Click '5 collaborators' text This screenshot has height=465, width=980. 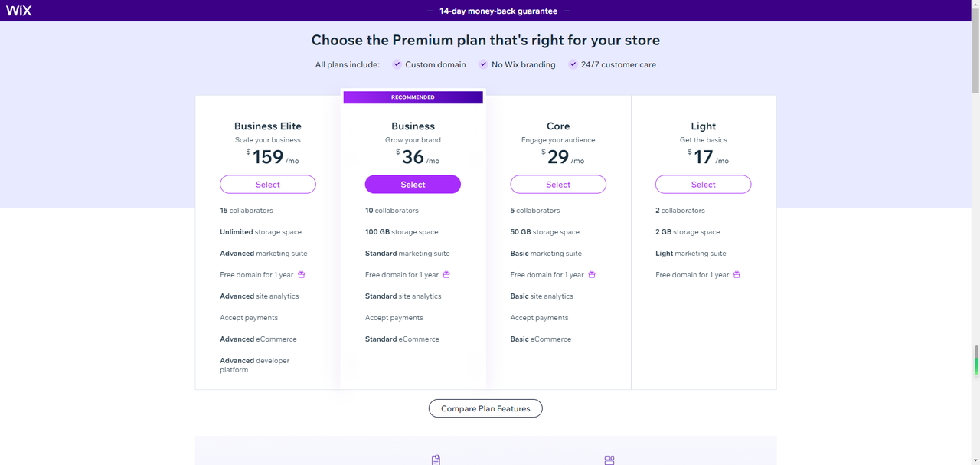[535, 211]
